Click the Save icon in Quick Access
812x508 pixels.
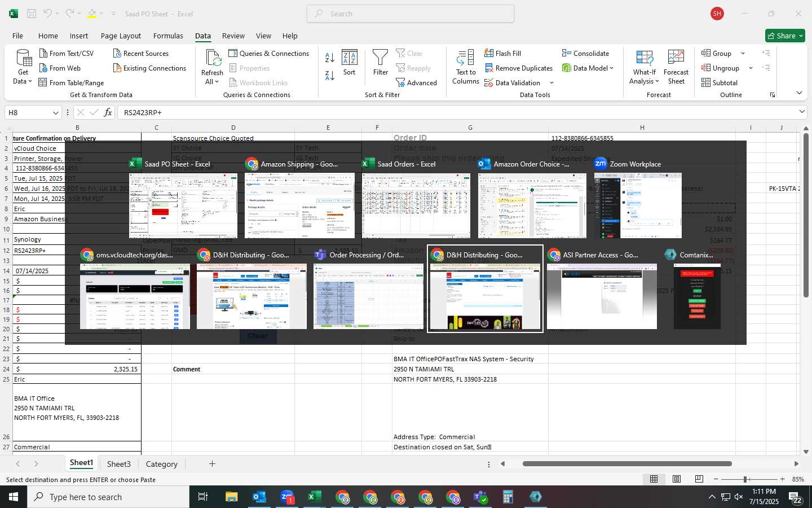[32, 14]
